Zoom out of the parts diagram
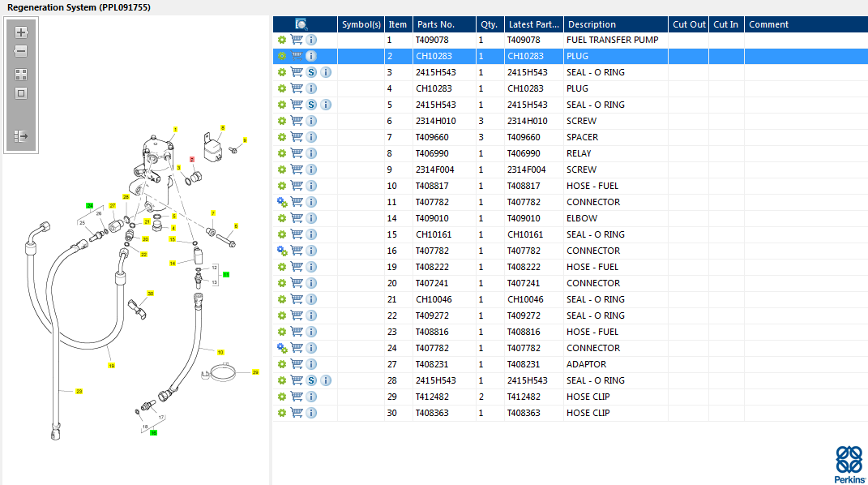Screen dimensions: 868x485 pyautogui.click(x=21, y=51)
